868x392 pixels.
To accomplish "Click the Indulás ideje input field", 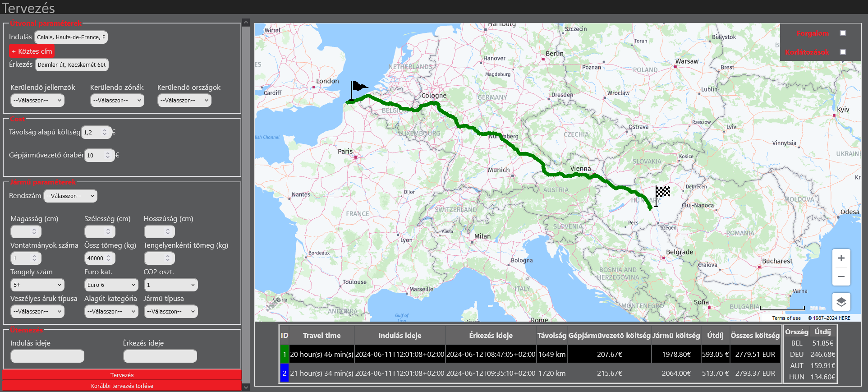I will point(47,356).
